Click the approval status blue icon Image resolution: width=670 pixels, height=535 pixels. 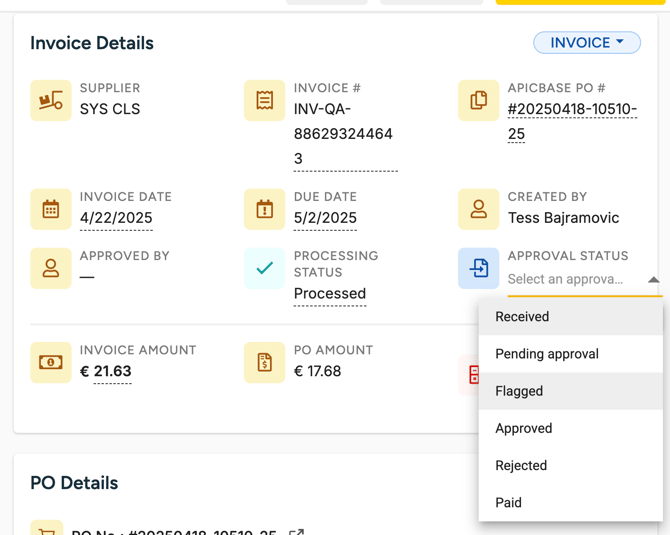(478, 269)
